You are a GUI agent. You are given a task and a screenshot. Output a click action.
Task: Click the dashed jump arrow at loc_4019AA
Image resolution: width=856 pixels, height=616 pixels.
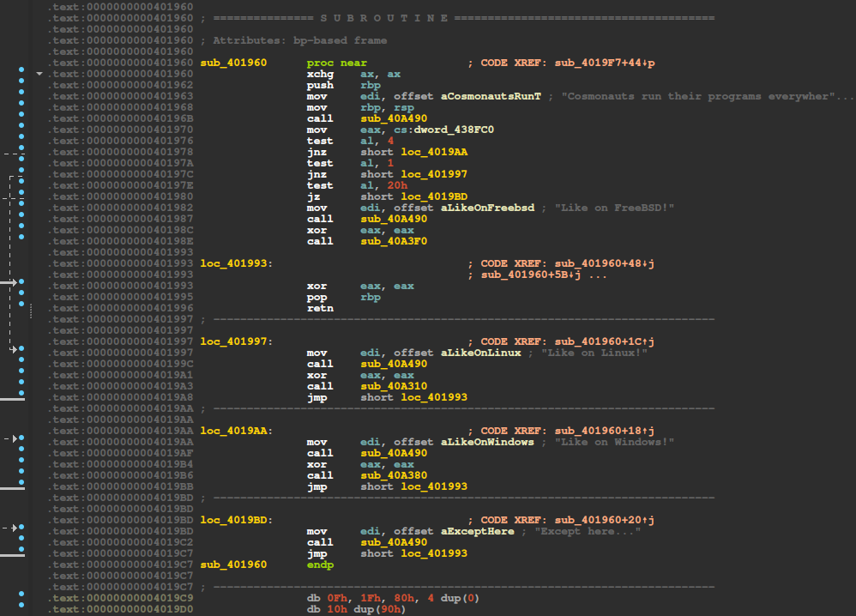pyautogui.click(x=12, y=438)
